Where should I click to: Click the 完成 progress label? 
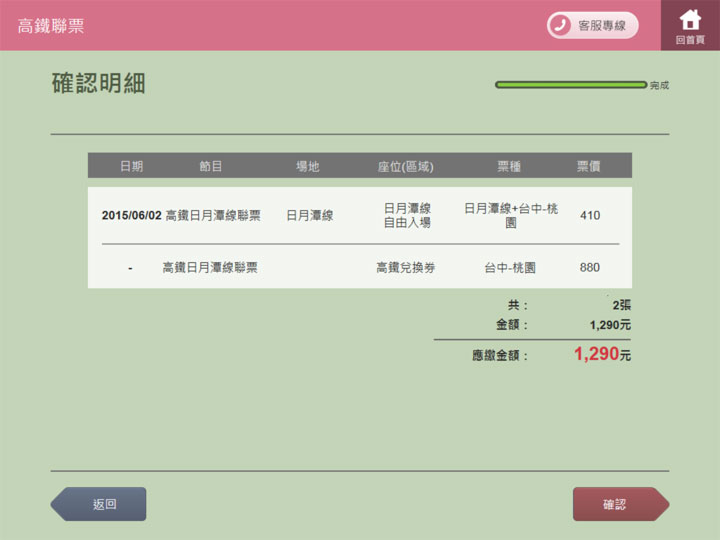coord(659,85)
